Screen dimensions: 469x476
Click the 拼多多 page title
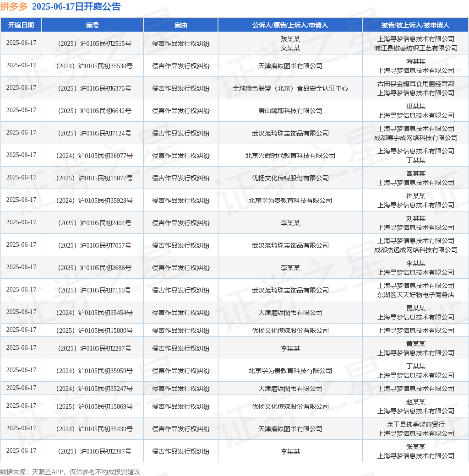pyautogui.click(x=15, y=7)
